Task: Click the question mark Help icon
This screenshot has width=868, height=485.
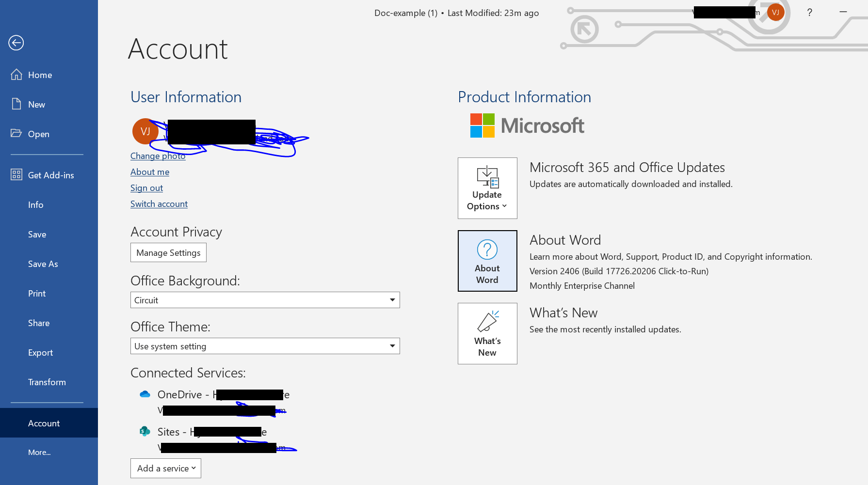Action: (809, 13)
